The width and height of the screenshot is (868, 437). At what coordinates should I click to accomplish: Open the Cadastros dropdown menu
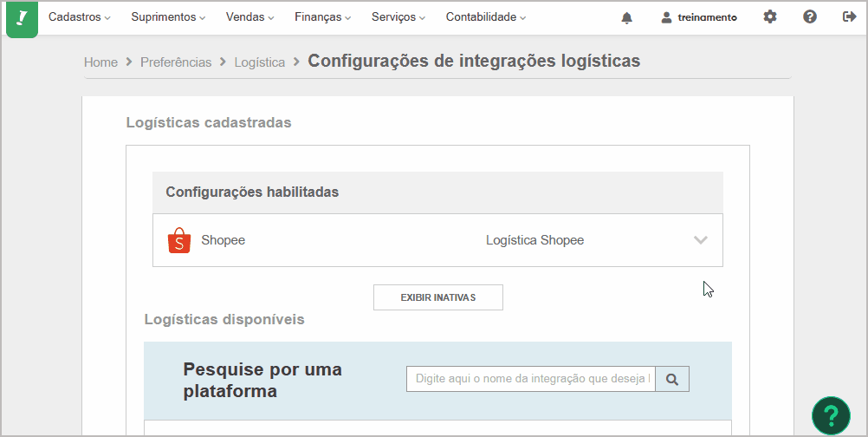coord(80,17)
